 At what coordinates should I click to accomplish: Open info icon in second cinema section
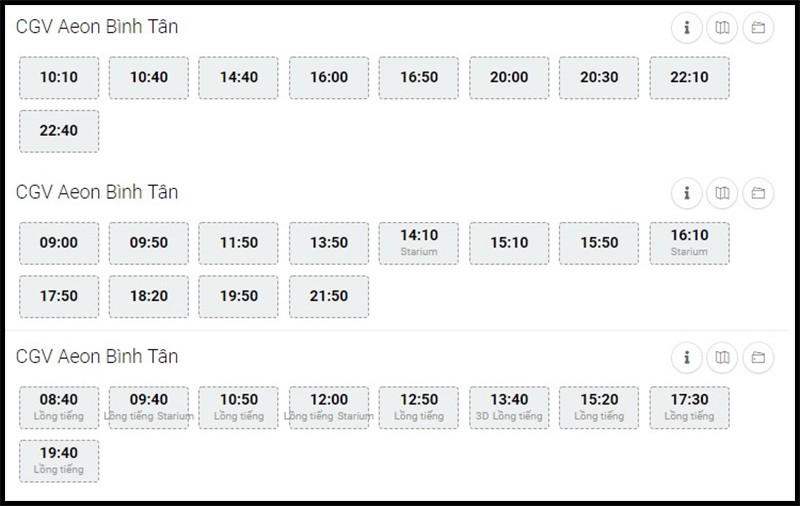tap(686, 193)
